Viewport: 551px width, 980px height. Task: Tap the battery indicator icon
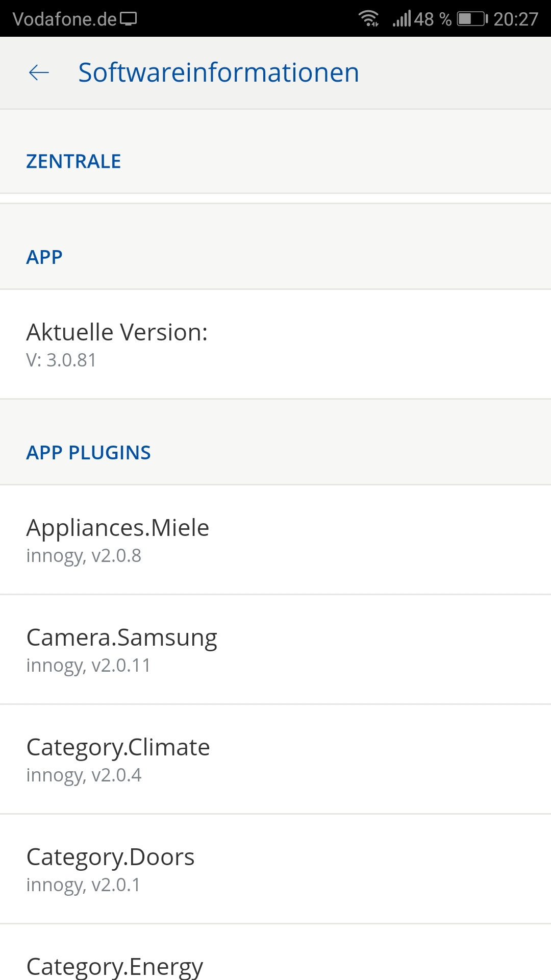click(x=472, y=19)
